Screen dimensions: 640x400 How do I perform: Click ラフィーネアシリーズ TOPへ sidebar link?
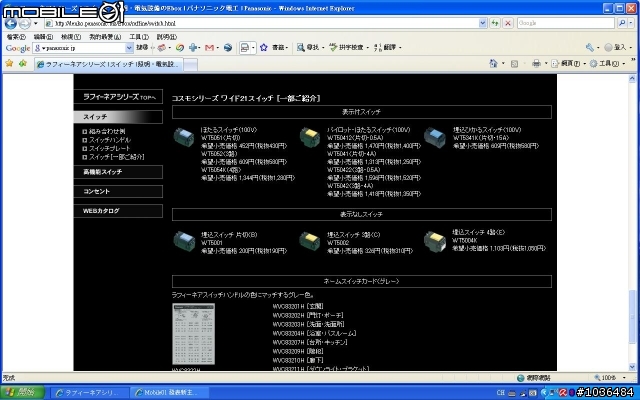pyautogui.click(x=118, y=97)
